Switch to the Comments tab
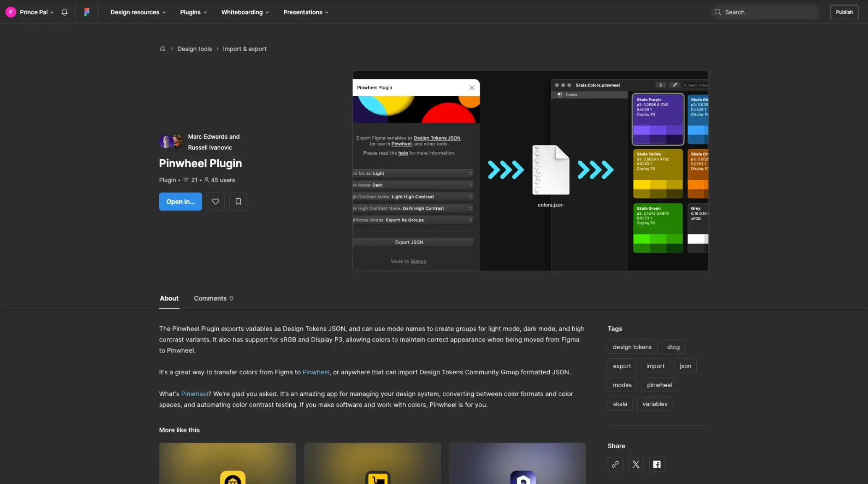The image size is (868, 484). click(x=213, y=298)
